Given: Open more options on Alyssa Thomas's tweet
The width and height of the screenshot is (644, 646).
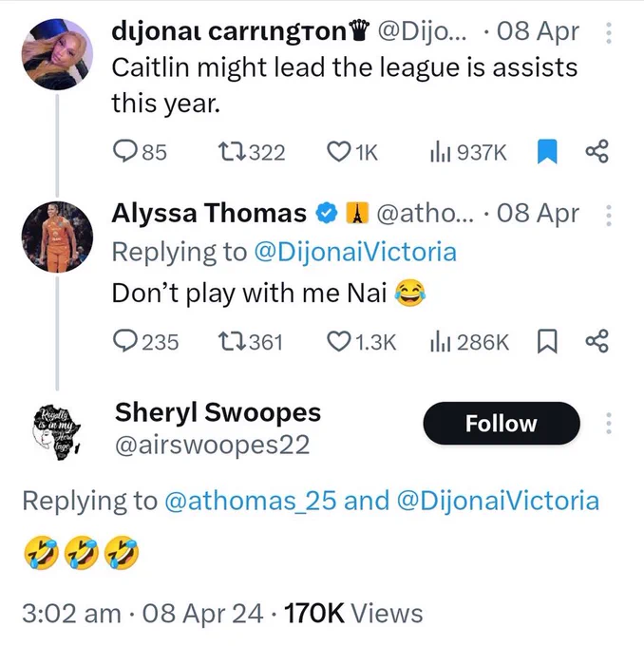Looking at the screenshot, I should [609, 215].
